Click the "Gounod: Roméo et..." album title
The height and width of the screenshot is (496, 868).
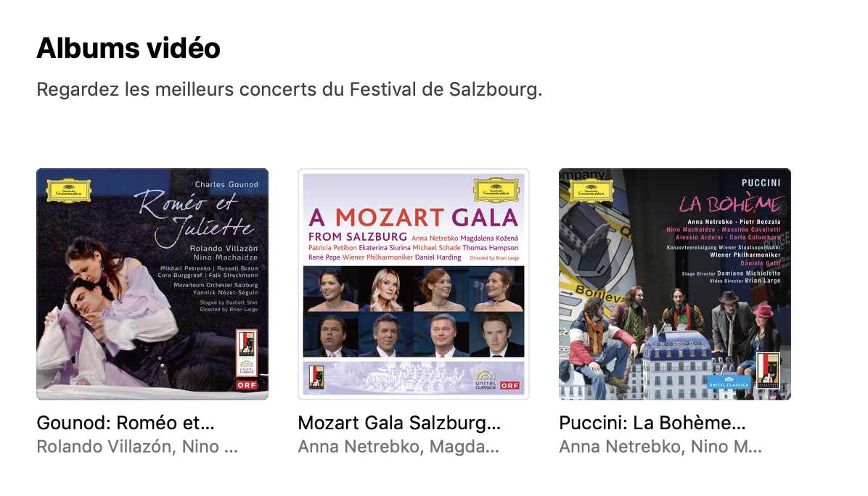(x=126, y=423)
